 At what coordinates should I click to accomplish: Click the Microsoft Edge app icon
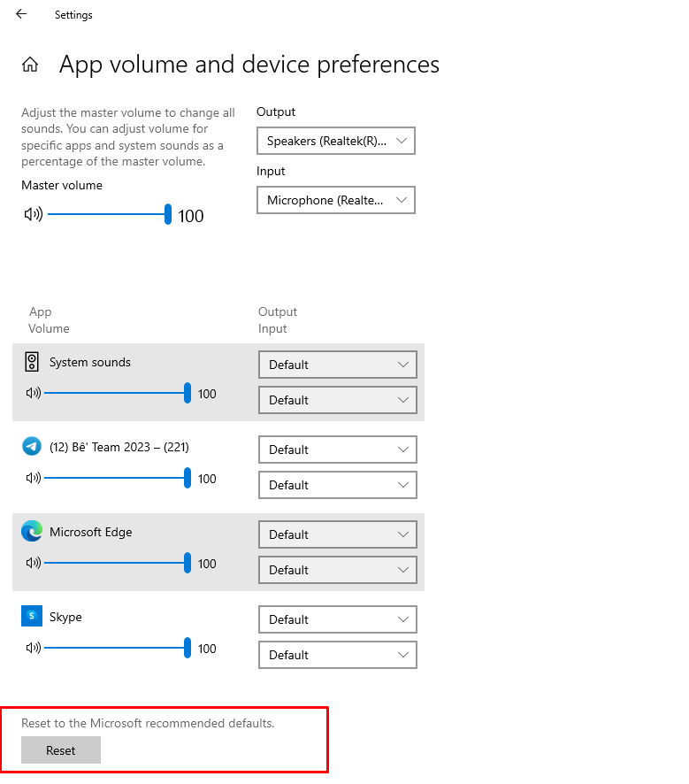[x=32, y=531]
